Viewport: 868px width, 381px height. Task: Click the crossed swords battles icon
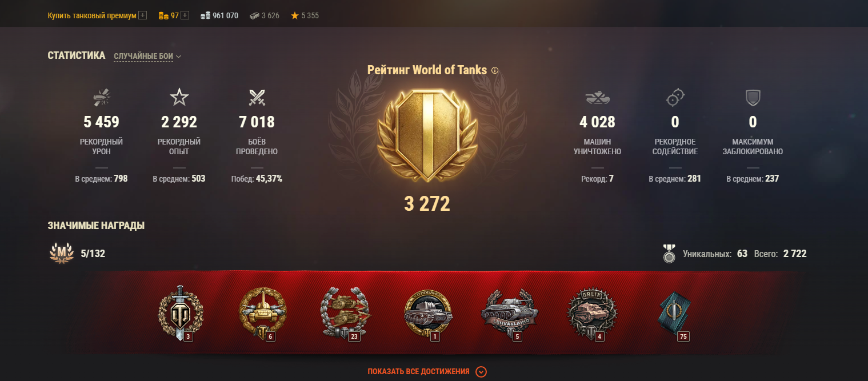(x=257, y=98)
